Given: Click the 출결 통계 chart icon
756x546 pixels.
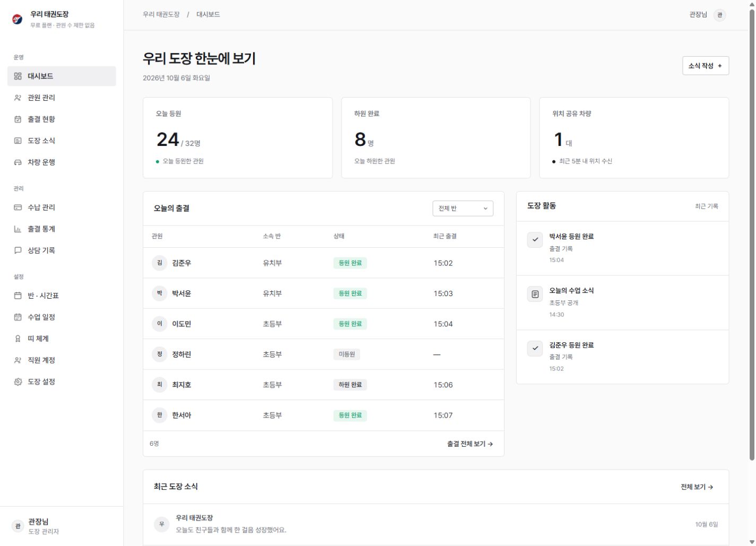Looking at the screenshot, I should coord(18,229).
